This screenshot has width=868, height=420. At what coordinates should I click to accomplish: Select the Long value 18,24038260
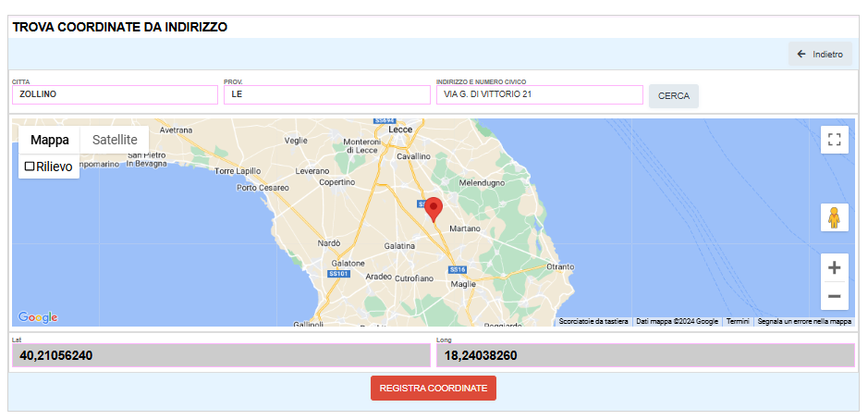pyautogui.click(x=645, y=355)
